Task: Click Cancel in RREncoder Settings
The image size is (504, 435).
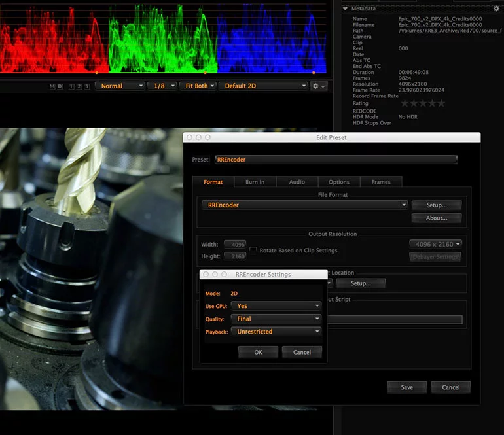Action: point(302,352)
